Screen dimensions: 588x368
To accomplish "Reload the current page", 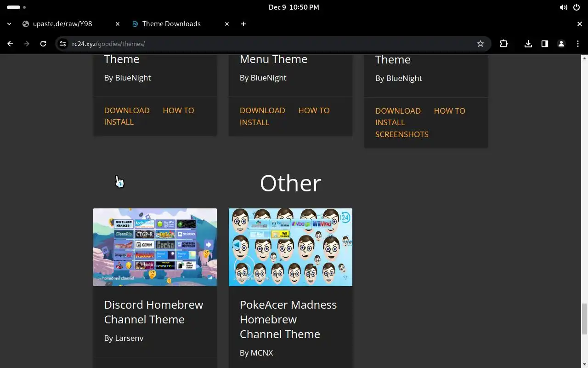I will click(43, 44).
